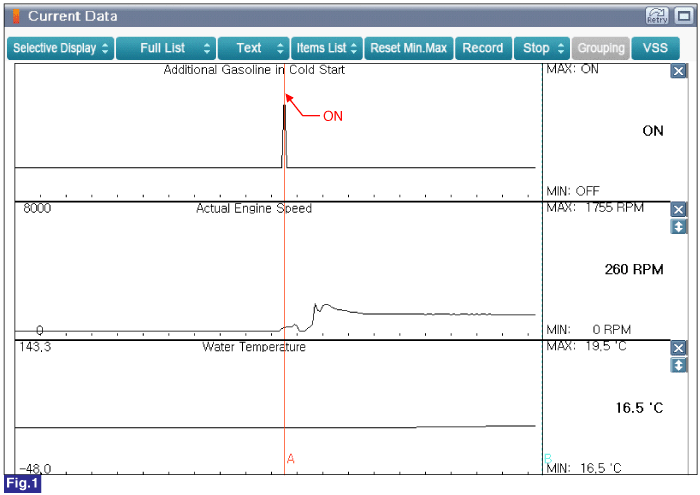Click the MIN: OFF reading
Screen dimensions: 700x495
(x=573, y=191)
